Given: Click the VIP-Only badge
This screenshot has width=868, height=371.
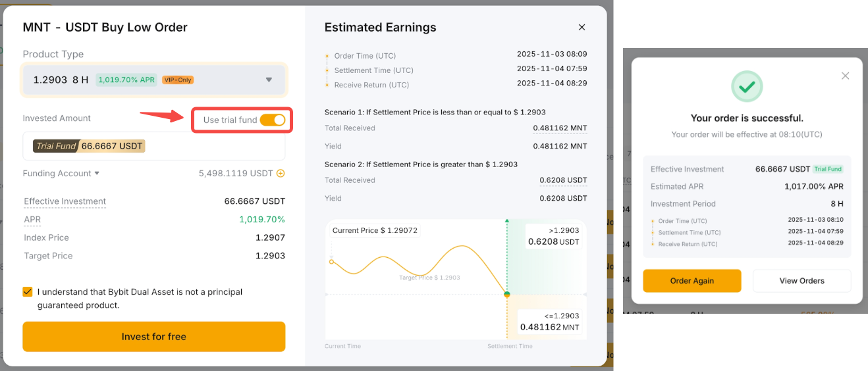Looking at the screenshot, I should point(178,80).
